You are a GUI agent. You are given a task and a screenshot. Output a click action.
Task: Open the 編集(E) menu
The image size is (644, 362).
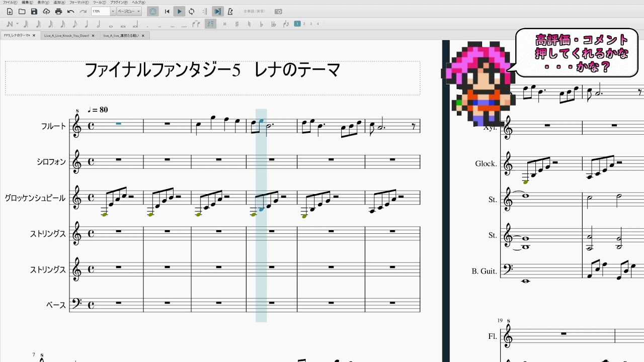27,3
